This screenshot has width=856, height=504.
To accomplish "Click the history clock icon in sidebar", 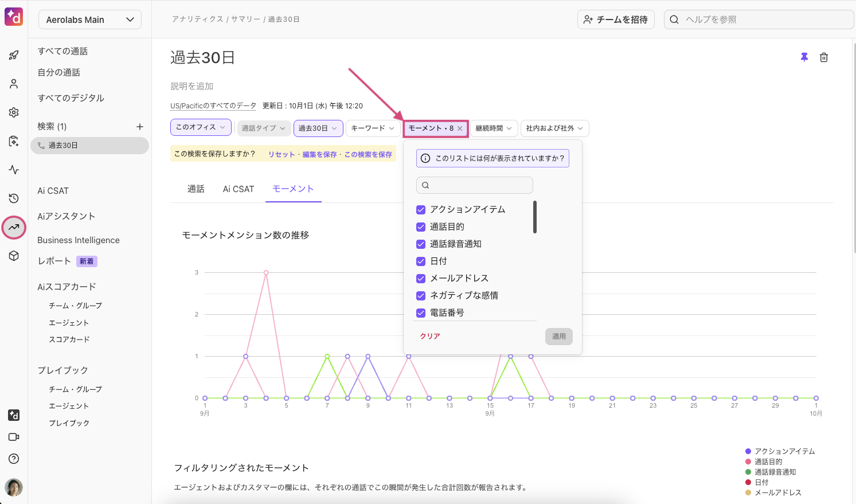I will tap(14, 198).
